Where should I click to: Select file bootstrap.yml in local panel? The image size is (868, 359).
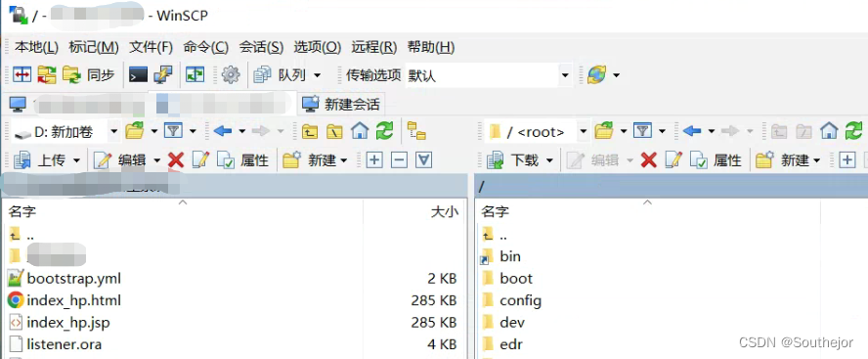click(73, 278)
